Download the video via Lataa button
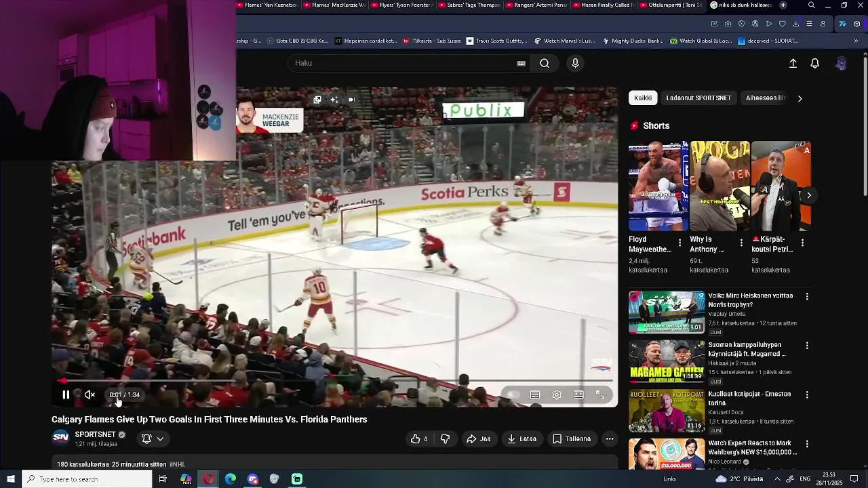The image size is (868, 488). (x=522, y=439)
